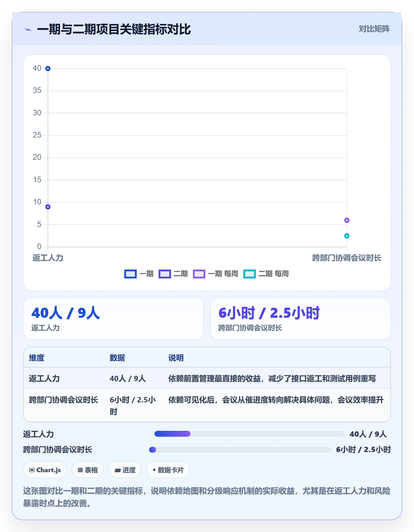The width and height of the screenshot is (414, 532).
Task: Click the 返工人力 x-axis label
Action: tap(48, 258)
